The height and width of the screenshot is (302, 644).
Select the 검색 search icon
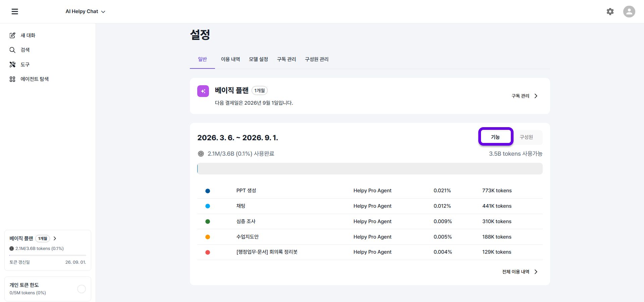point(12,50)
